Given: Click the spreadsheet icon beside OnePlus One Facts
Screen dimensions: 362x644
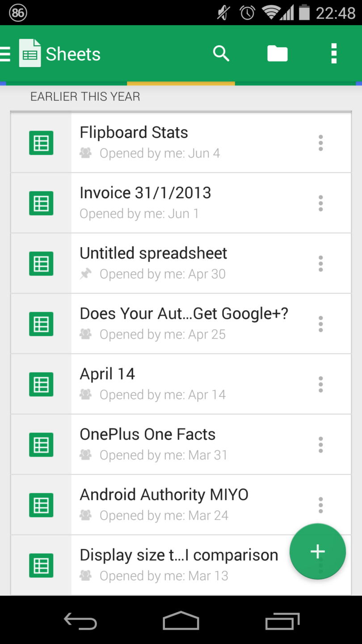Looking at the screenshot, I should coord(41,445).
